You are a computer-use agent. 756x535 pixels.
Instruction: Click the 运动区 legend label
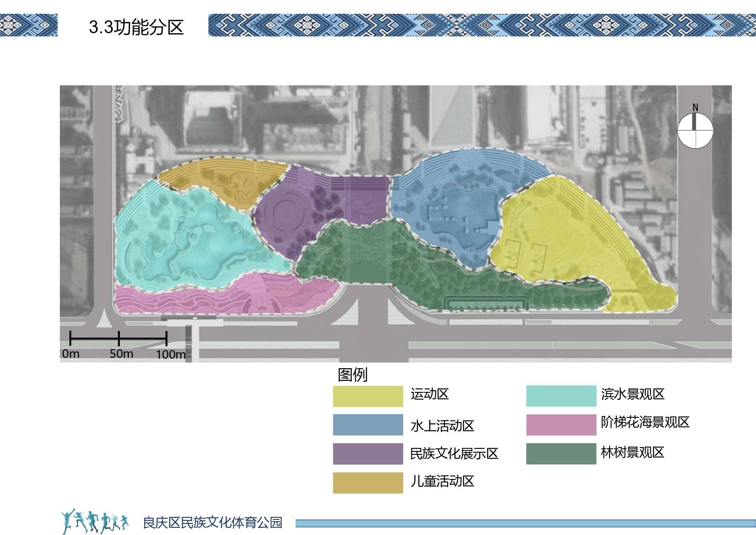click(x=429, y=394)
